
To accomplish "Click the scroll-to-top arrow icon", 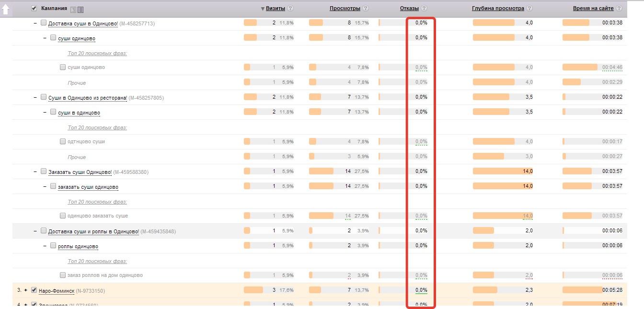I will point(6,9).
